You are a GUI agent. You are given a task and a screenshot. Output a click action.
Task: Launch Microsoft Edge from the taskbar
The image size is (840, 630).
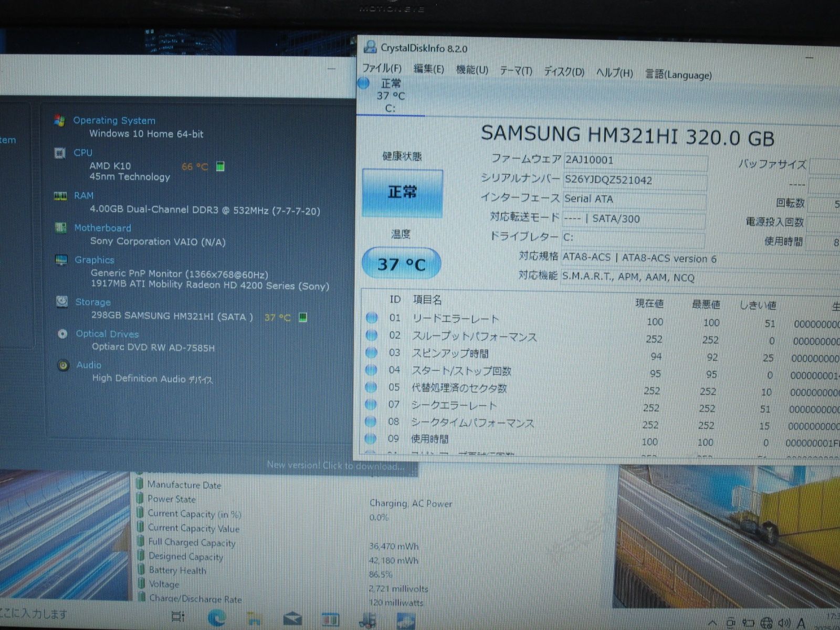click(216, 617)
